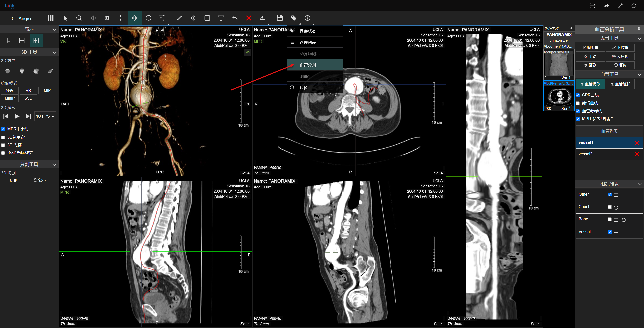Enable the 3D包围盒 checkbox

tap(3, 137)
